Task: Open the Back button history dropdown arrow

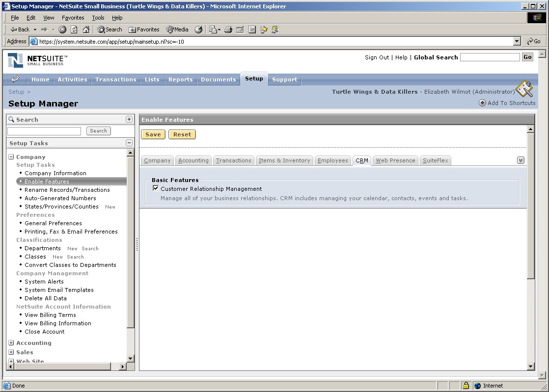Action: 35,30
